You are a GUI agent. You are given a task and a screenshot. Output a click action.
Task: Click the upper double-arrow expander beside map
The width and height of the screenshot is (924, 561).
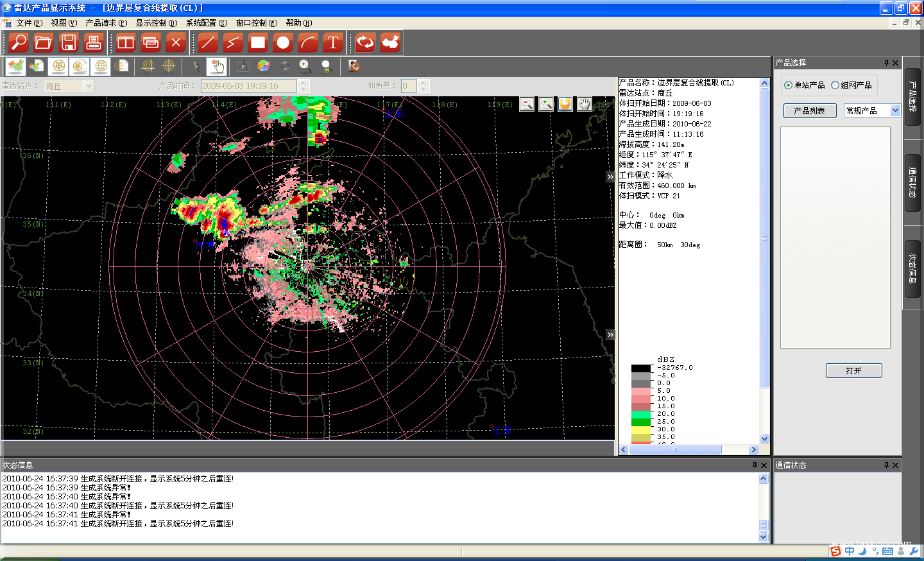[610, 177]
